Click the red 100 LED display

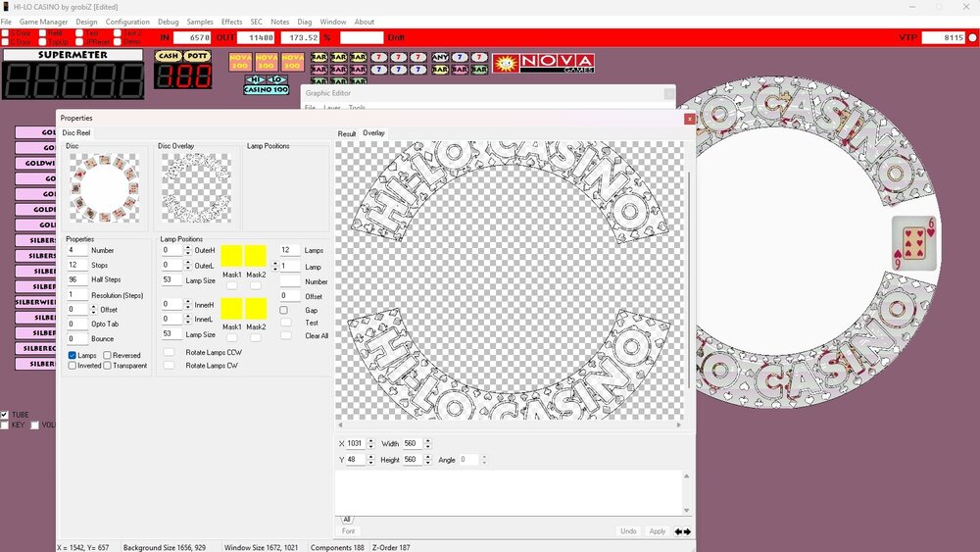point(183,76)
